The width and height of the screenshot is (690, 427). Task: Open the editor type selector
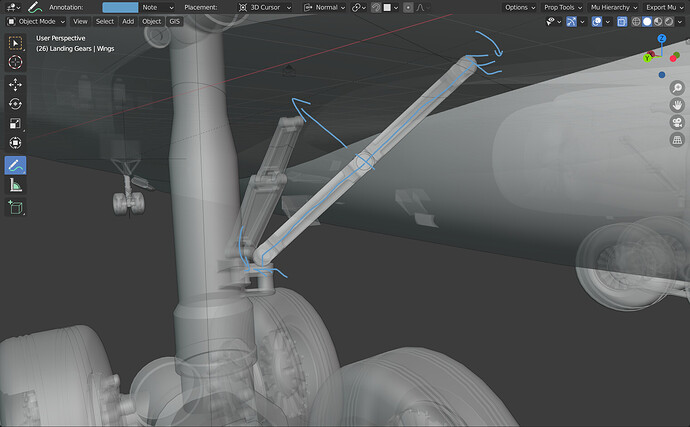point(13,7)
